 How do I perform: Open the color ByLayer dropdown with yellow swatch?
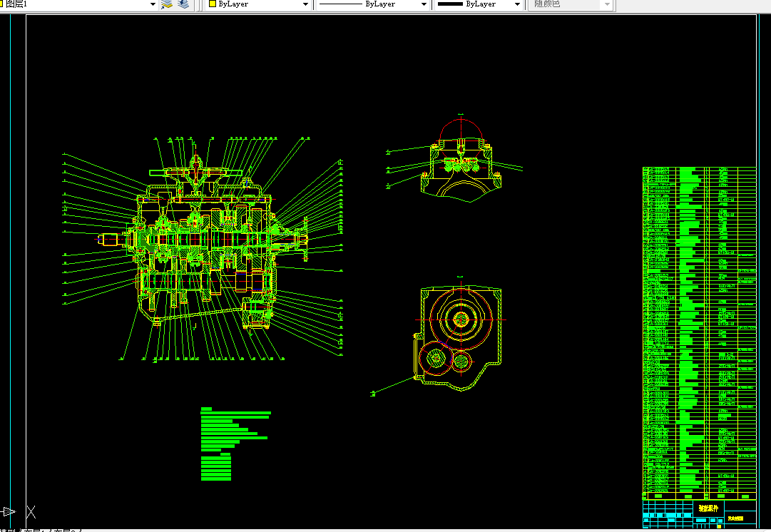click(x=258, y=4)
